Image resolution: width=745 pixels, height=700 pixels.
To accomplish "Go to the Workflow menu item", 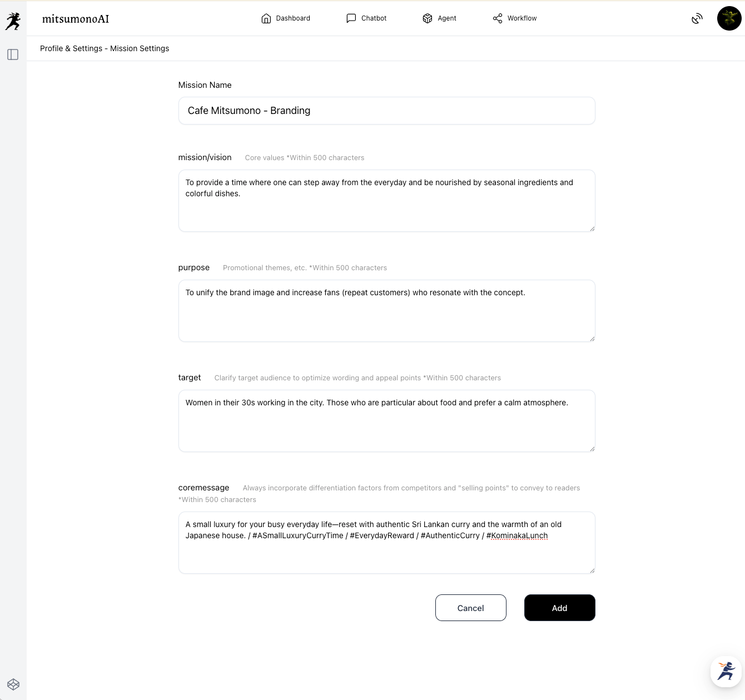I will click(522, 18).
